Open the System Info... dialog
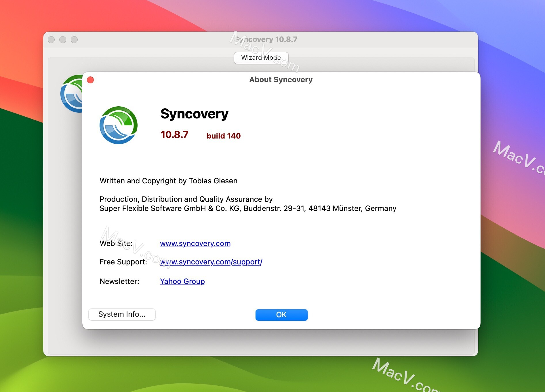Viewport: 545px width, 392px height. pyautogui.click(x=122, y=314)
